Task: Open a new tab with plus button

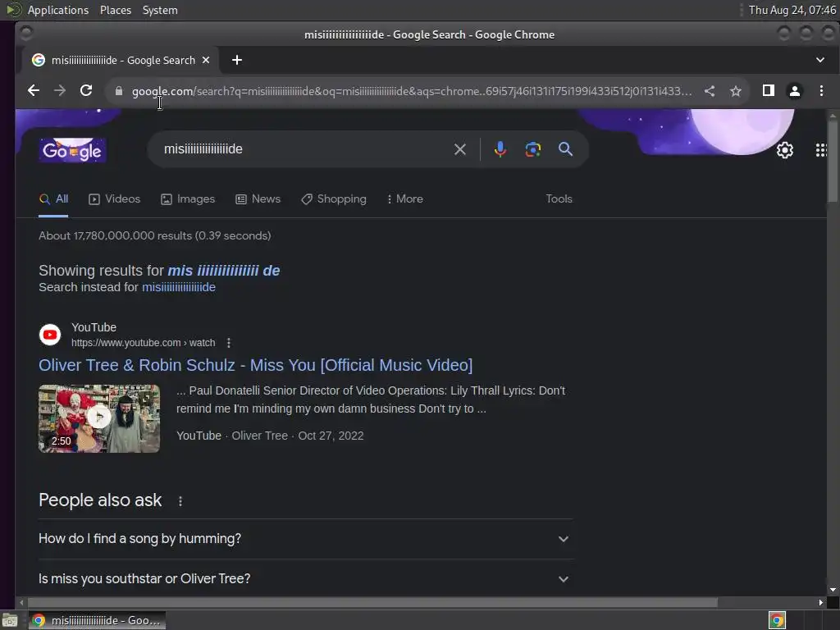Action: tap(237, 60)
